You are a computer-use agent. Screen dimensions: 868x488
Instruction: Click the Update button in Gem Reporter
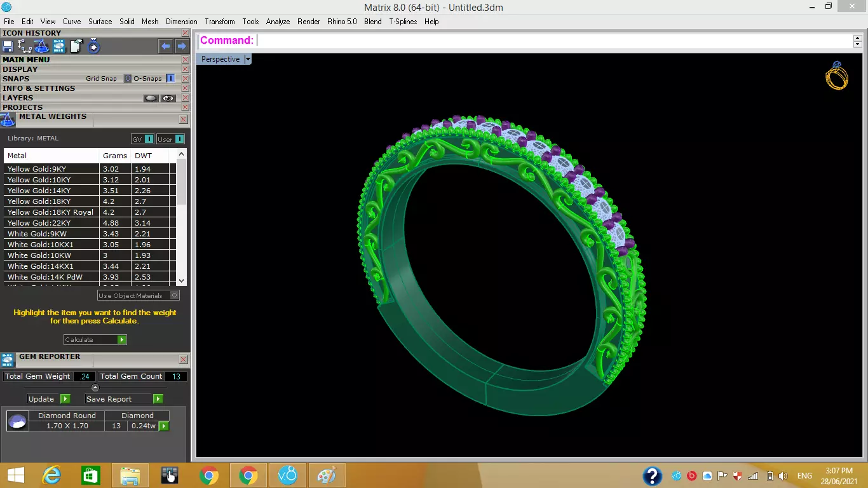click(x=44, y=399)
